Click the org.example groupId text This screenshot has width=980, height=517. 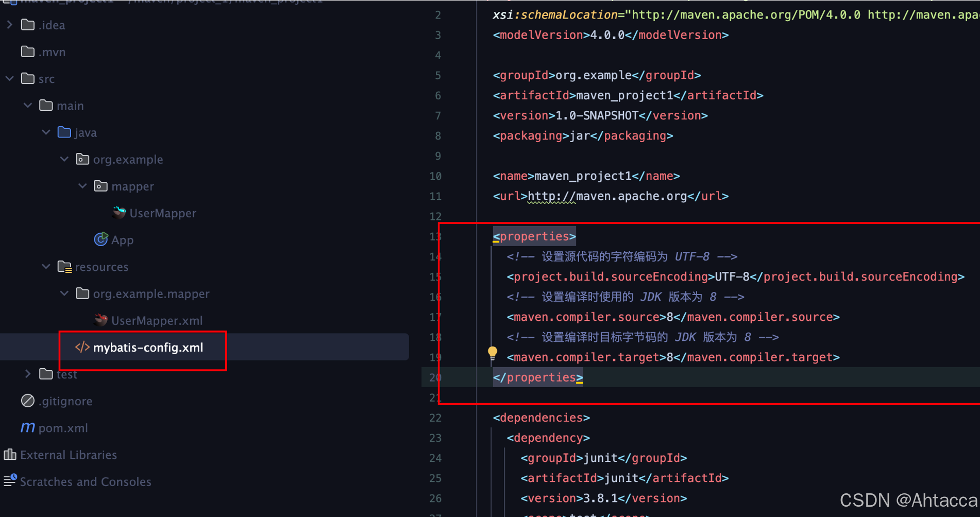(x=594, y=75)
